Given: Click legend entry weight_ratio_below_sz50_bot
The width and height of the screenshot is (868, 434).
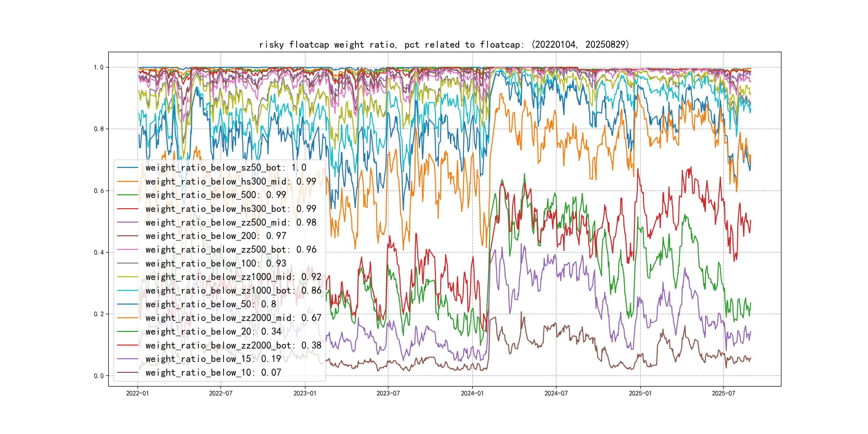Looking at the screenshot, I should pyautogui.click(x=226, y=167).
